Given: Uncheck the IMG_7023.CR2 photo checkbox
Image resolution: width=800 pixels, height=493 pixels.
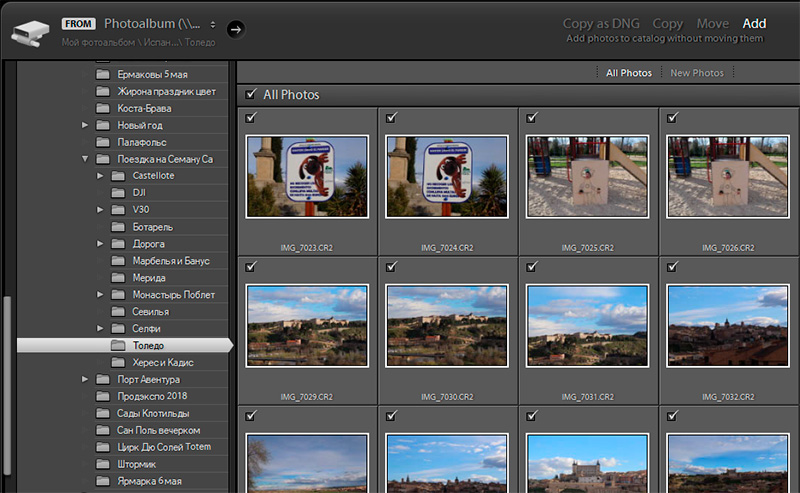Looking at the screenshot, I should (x=250, y=118).
